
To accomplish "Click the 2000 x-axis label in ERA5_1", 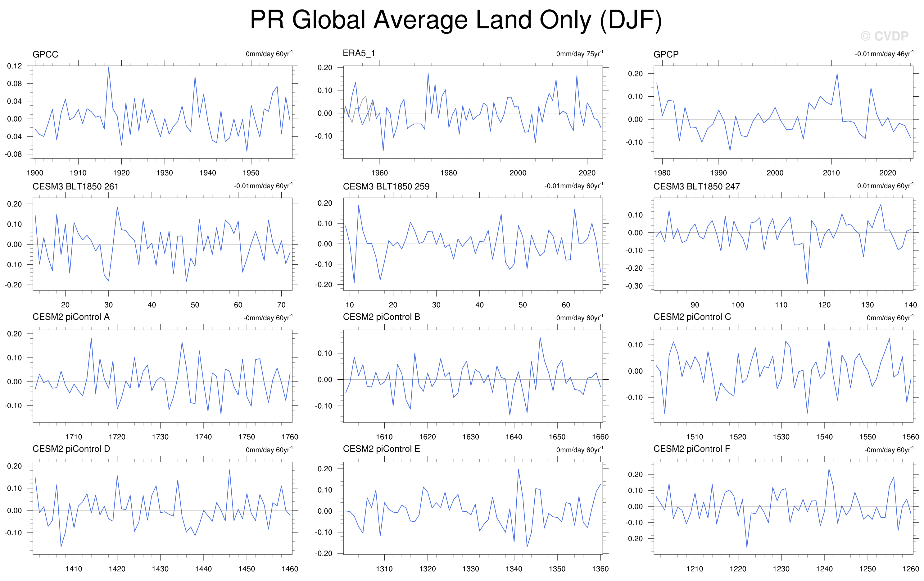I will pos(518,173).
